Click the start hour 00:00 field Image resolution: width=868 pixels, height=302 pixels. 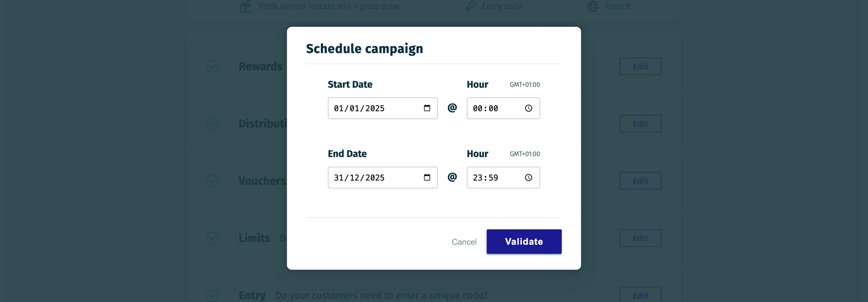(x=494, y=109)
